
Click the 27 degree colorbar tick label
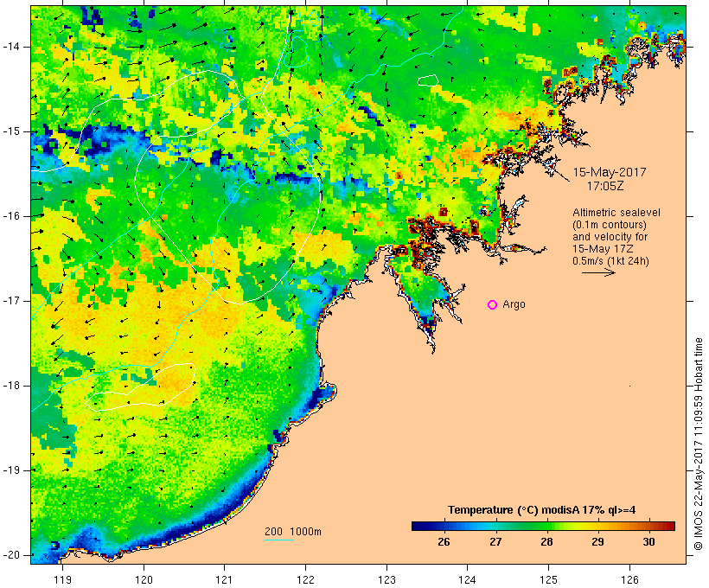495,542
